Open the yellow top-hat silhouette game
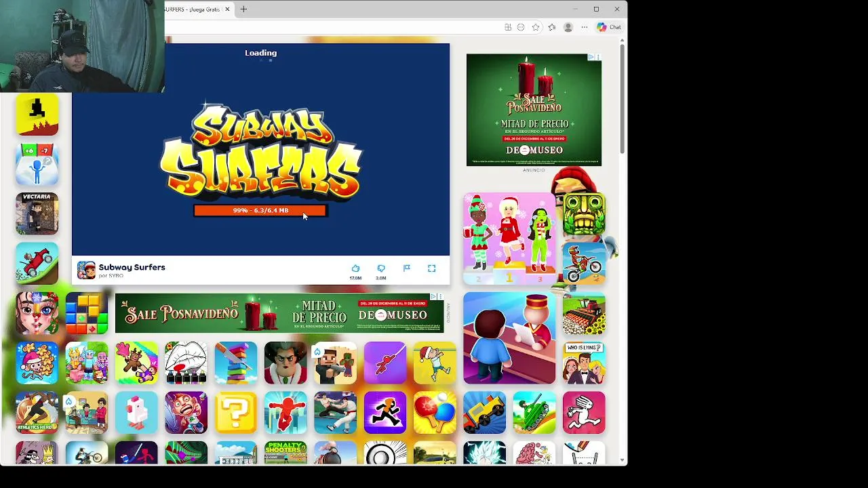868x488 pixels. pyautogui.click(x=37, y=115)
